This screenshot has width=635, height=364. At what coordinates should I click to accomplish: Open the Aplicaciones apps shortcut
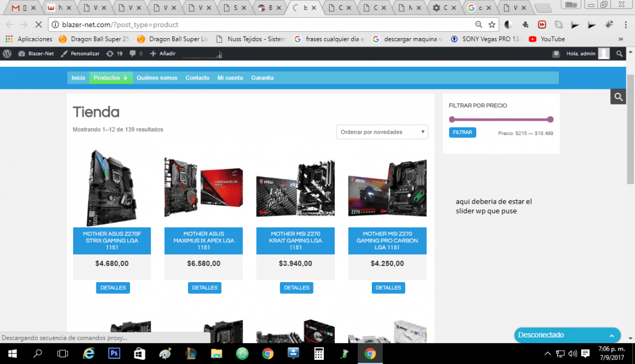click(29, 39)
